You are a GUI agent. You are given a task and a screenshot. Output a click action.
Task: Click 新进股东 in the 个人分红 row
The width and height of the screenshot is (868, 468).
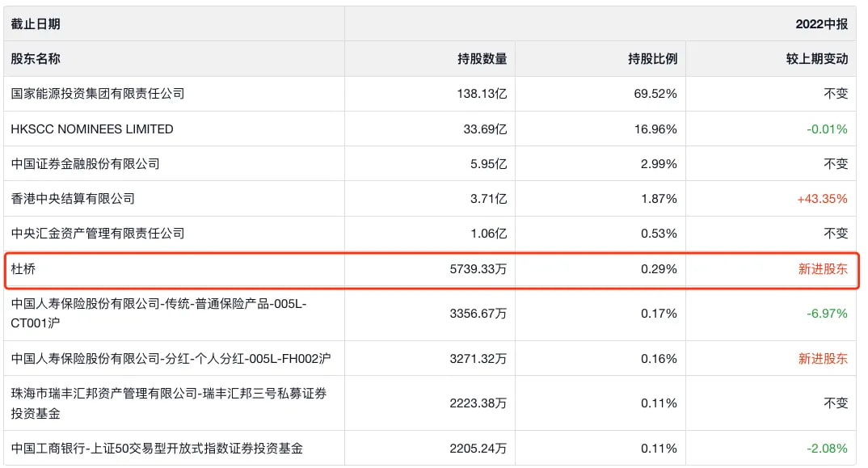[x=824, y=359]
